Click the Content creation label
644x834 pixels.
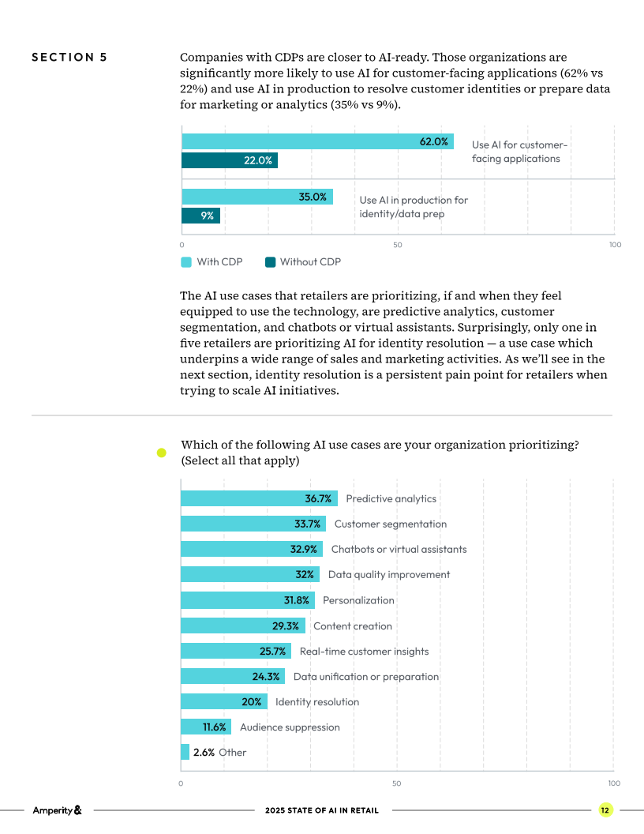[353, 625]
